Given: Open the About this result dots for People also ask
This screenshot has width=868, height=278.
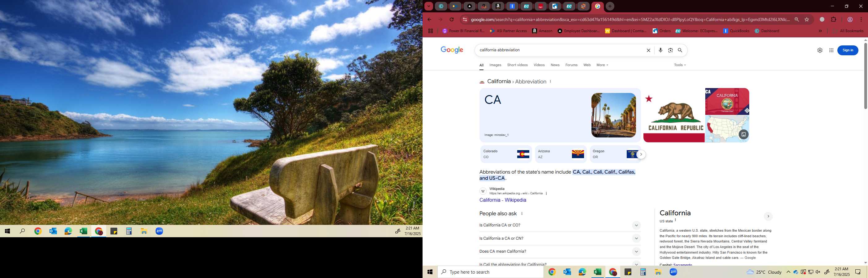Looking at the screenshot, I should [x=522, y=214].
